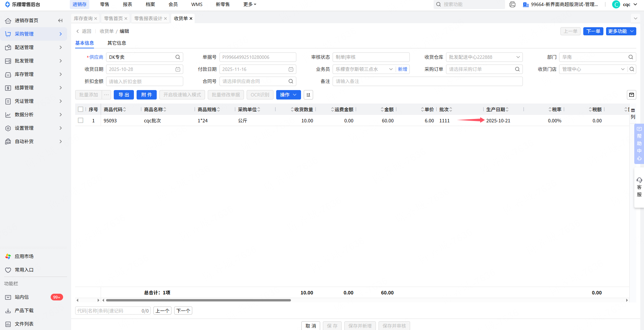Expand the 库存管理 sidebar menu
Image resolution: width=644 pixels, height=330 pixels.
pyautogui.click(x=34, y=74)
